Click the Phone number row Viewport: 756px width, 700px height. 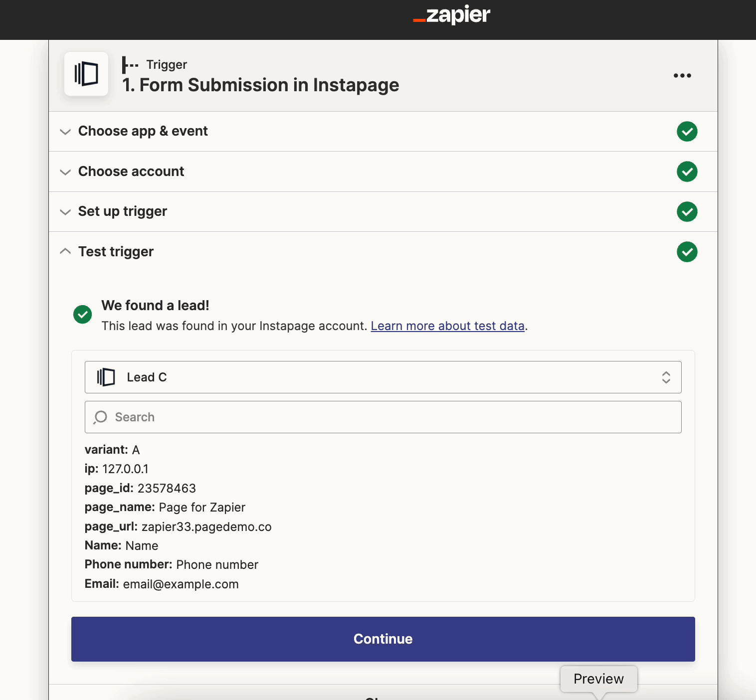[x=172, y=565]
